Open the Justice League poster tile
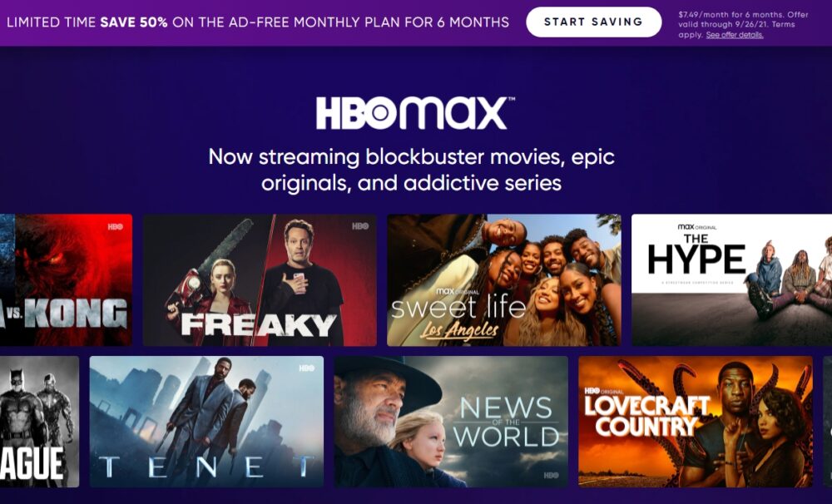The image size is (832, 504). coord(39,422)
